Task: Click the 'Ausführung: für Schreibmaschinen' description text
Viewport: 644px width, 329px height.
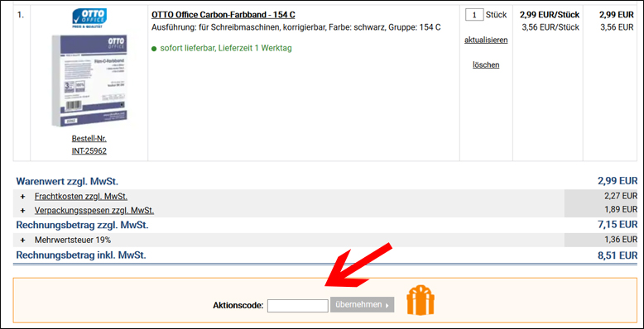Action: coord(296,27)
